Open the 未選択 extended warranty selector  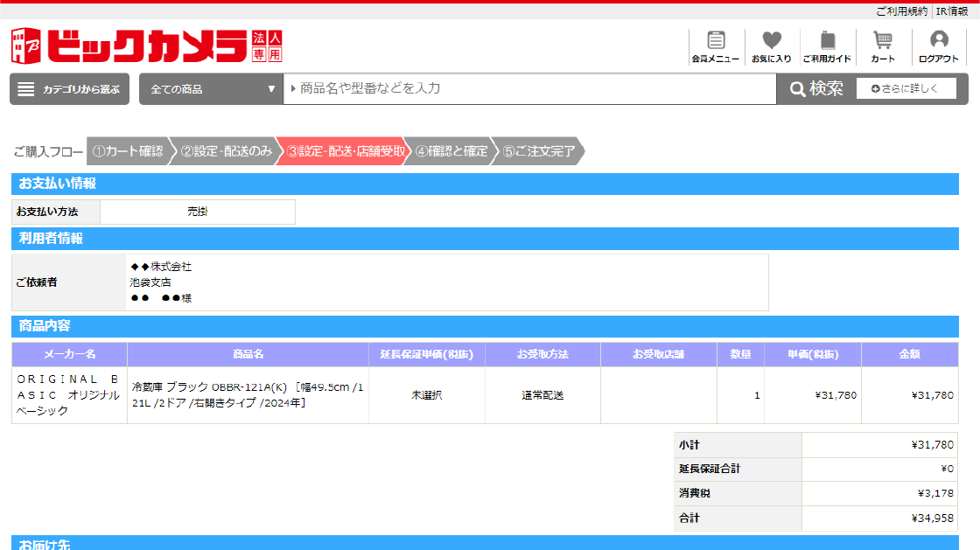click(426, 395)
